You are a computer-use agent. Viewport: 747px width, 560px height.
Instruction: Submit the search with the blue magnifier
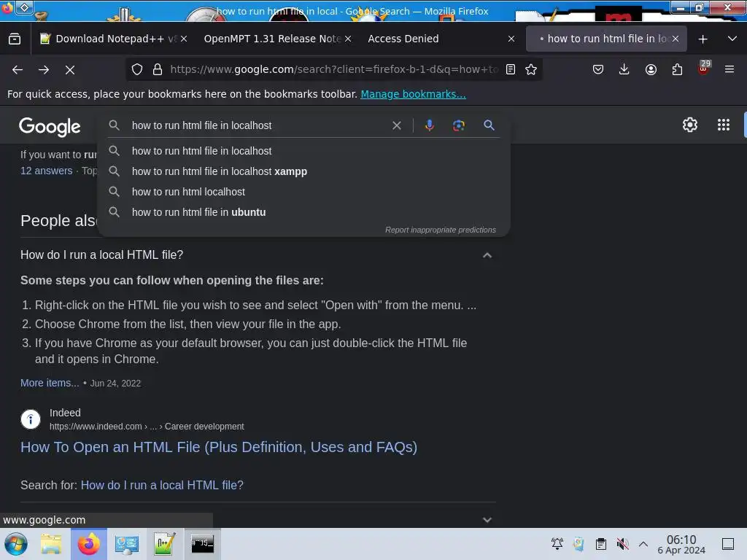click(x=489, y=125)
